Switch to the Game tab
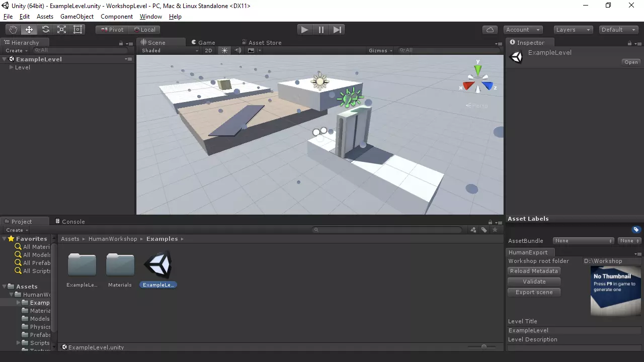644x362 pixels. pyautogui.click(x=203, y=43)
